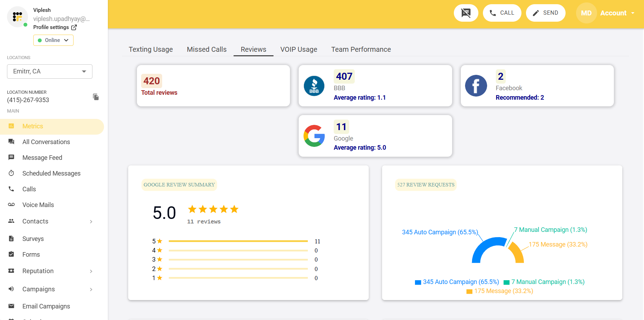Toggle the Online status selector
This screenshot has width=644, height=320.
[53, 40]
